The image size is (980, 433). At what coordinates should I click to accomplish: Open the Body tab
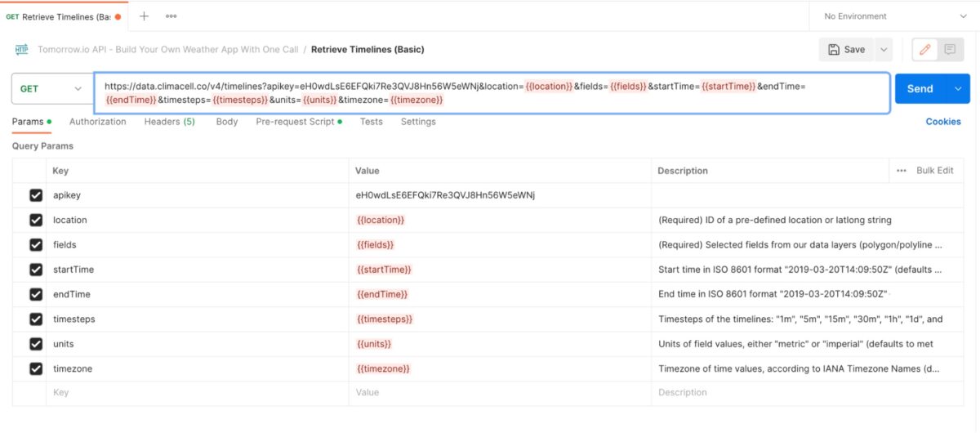227,122
